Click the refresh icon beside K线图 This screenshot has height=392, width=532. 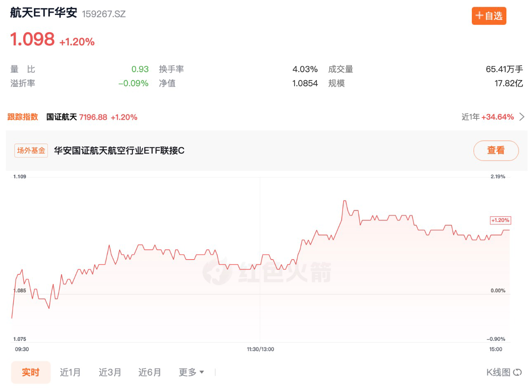click(x=518, y=372)
